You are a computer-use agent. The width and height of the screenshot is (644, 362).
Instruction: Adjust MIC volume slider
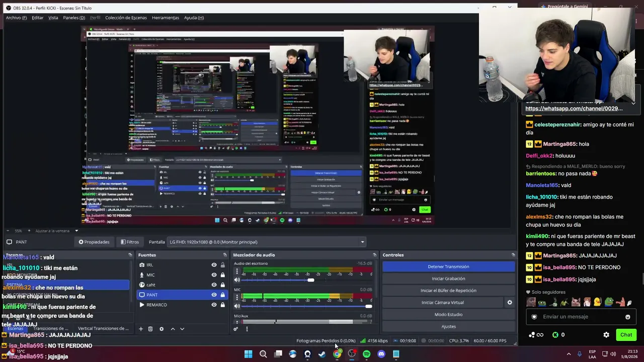coord(368,306)
